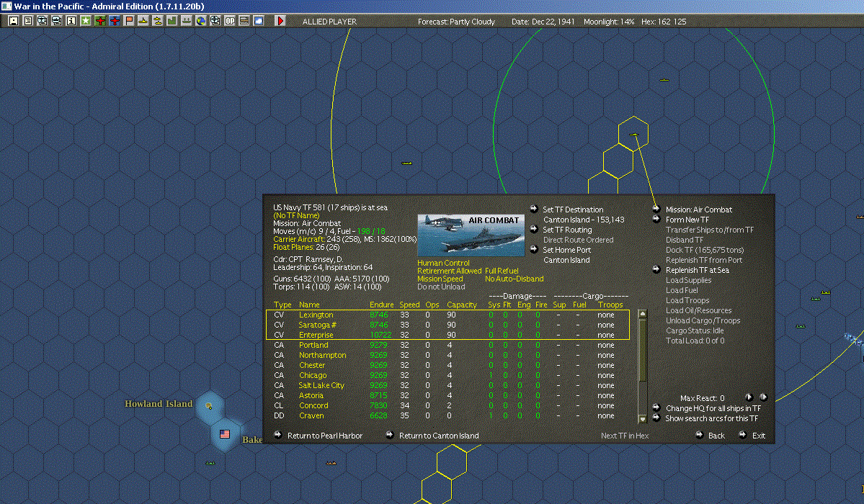Screen dimensions: 864x504
Task: Click the single yellow ship toolbar icon
Action: [x=143, y=21]
